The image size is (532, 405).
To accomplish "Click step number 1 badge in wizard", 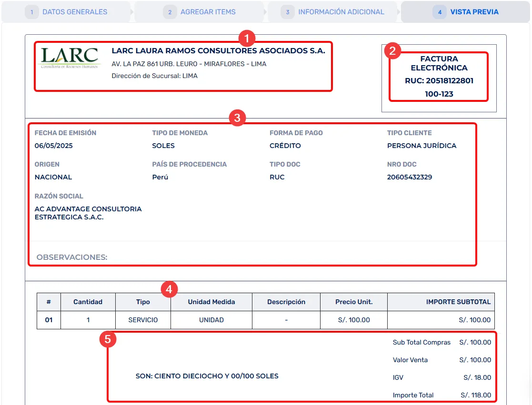I will click(32, 12).
